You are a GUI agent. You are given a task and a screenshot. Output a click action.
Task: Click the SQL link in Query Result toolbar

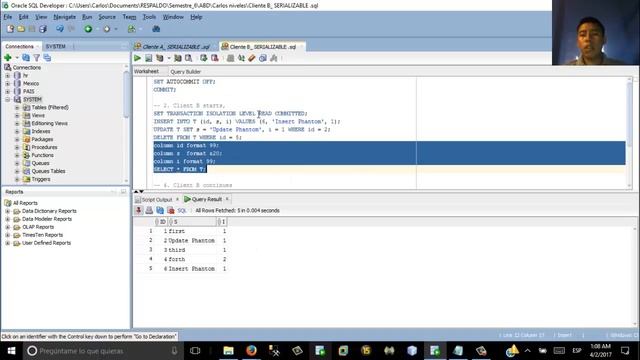[x=182, y=211]
